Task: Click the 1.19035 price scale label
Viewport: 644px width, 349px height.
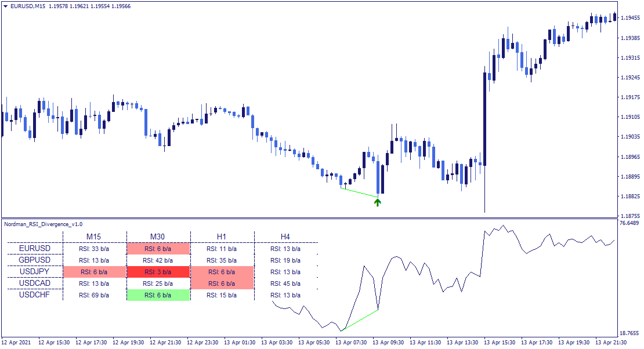Action: pos(631,136)
